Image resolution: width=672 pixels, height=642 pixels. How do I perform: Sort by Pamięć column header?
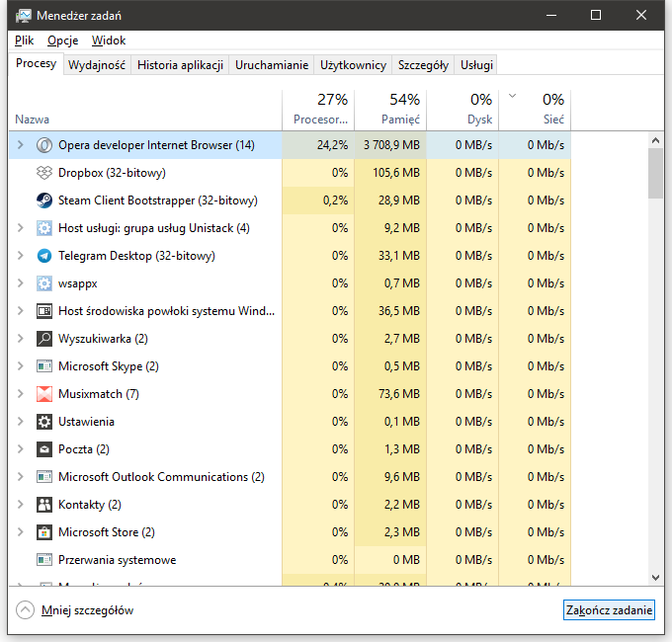click(x=390, y=110)
